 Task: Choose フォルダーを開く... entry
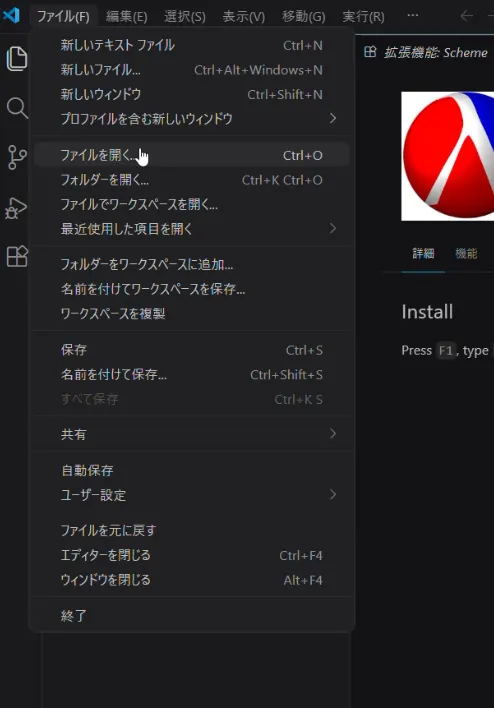(x=191, y=180)
